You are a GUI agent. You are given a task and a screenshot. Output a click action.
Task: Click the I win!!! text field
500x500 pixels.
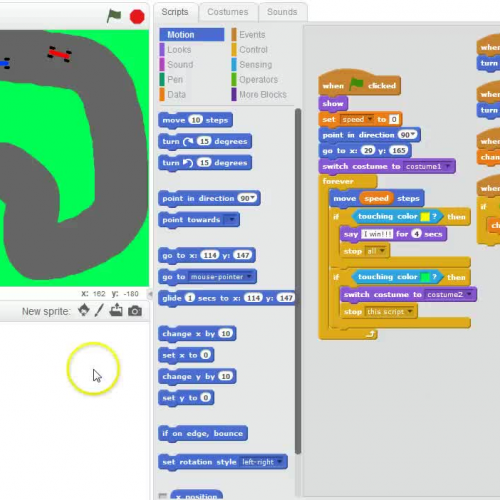tap(377, 234)
